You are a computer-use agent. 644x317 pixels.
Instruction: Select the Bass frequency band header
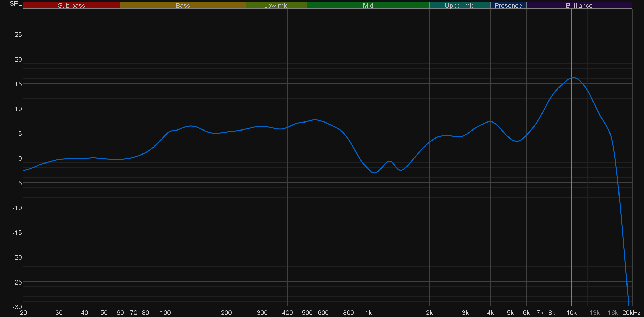click(x=183, y=5)
